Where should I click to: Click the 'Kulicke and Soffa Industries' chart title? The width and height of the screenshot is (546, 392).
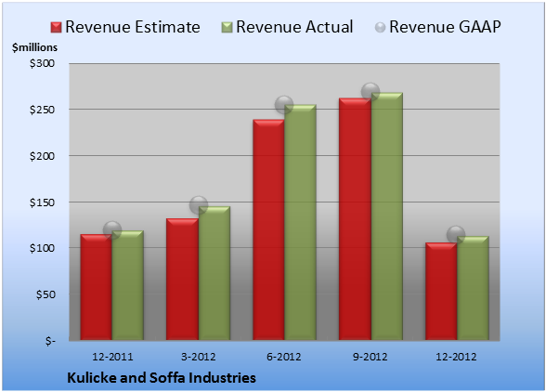162,378
